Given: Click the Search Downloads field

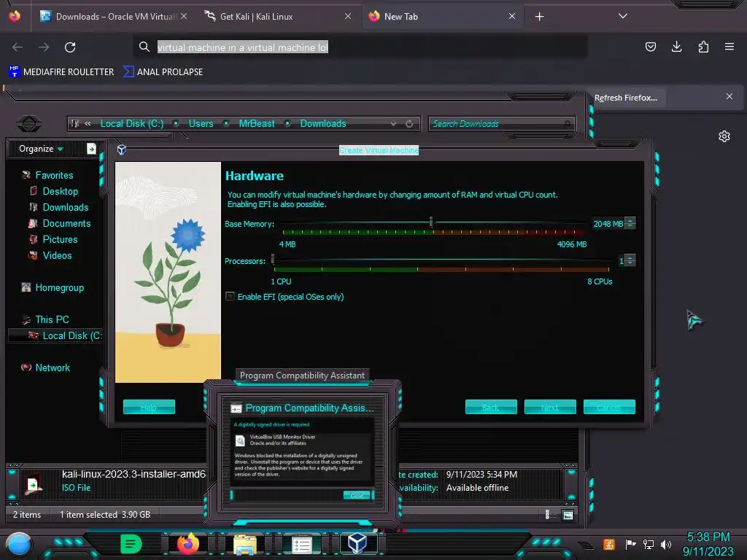Looking at the screenshot, I should (502, 124).
